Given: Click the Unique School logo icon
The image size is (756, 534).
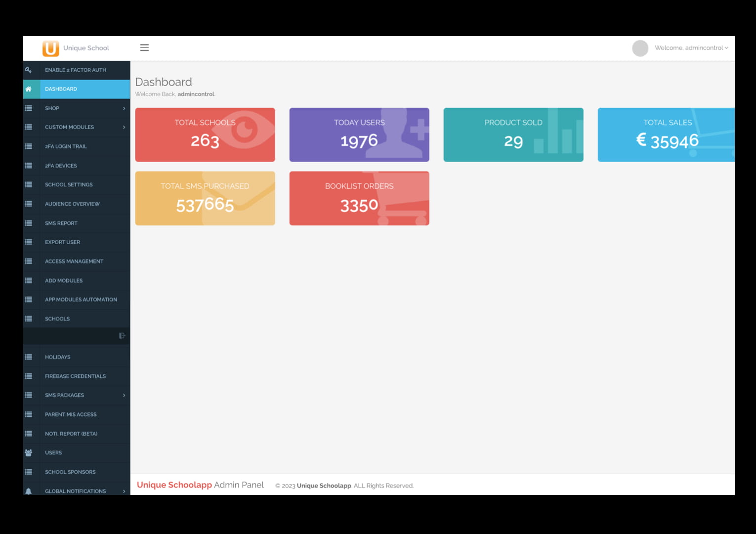Looking at the screenshot, I should click(x=50, y=48).
